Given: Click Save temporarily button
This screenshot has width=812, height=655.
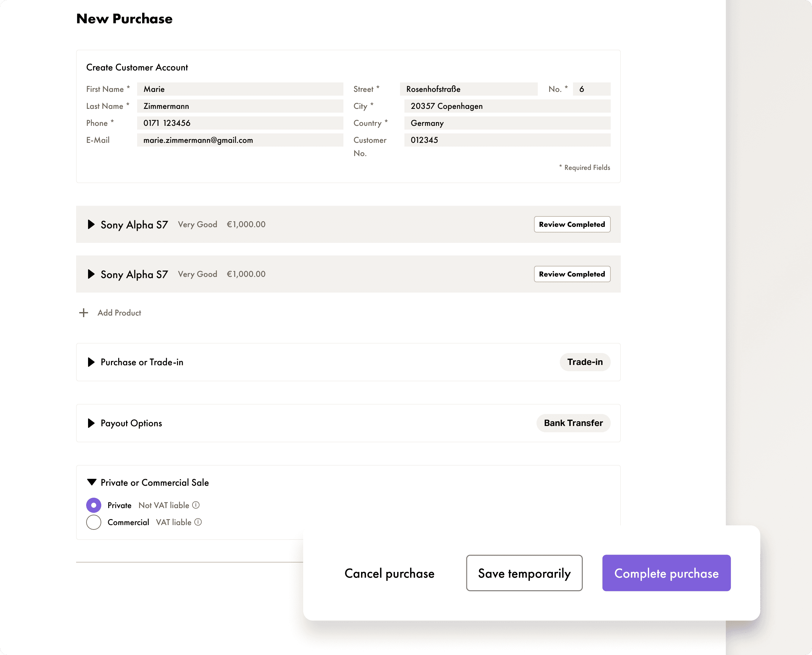Looking at the screenshot, I should tap(524, 573).
